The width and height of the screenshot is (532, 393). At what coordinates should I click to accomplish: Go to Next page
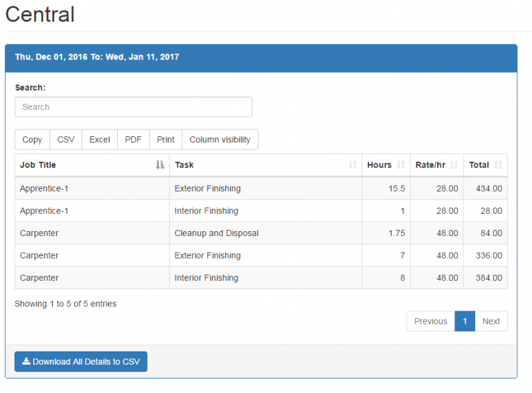tap(491, 321)
